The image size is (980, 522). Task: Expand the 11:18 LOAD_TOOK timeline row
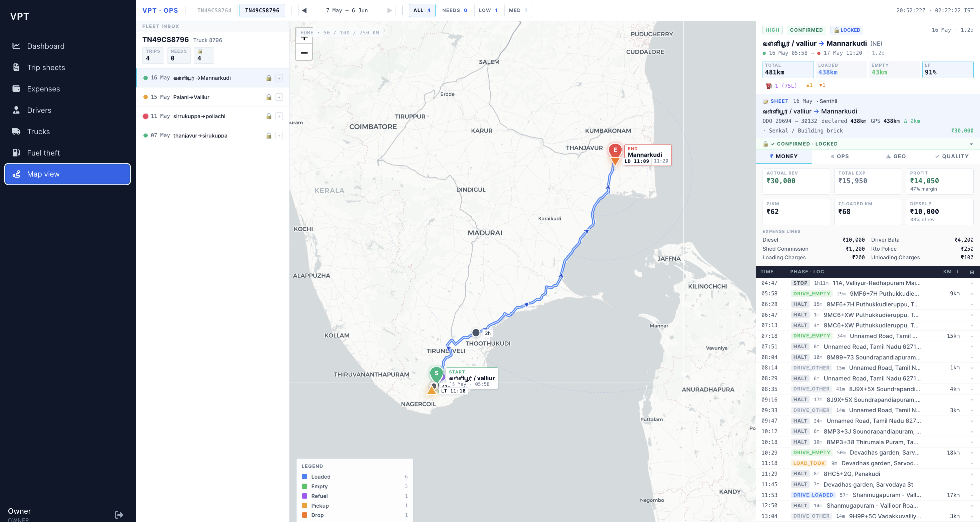(x=868, y=463)
